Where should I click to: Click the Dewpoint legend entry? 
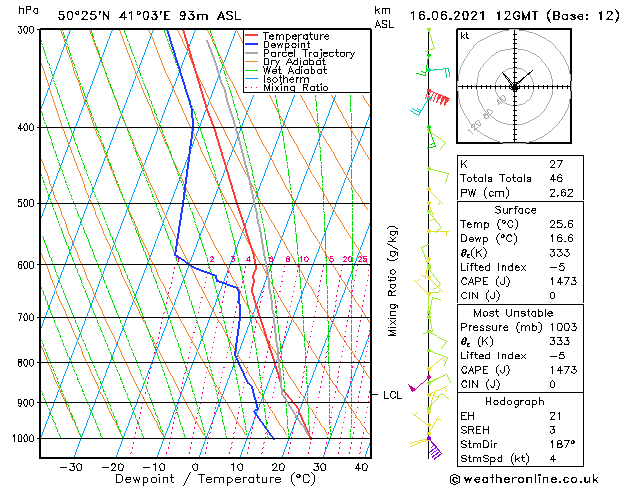pos(286,45)
